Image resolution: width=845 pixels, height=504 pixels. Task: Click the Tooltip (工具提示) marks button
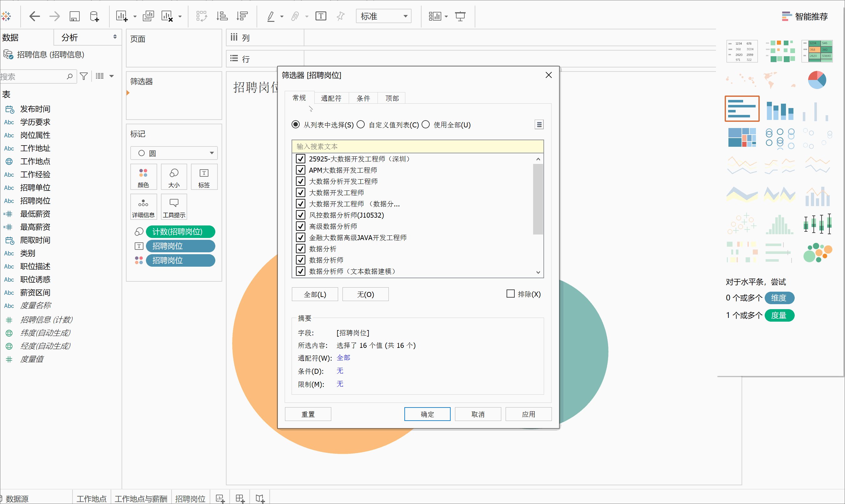(x=174, y=206)
